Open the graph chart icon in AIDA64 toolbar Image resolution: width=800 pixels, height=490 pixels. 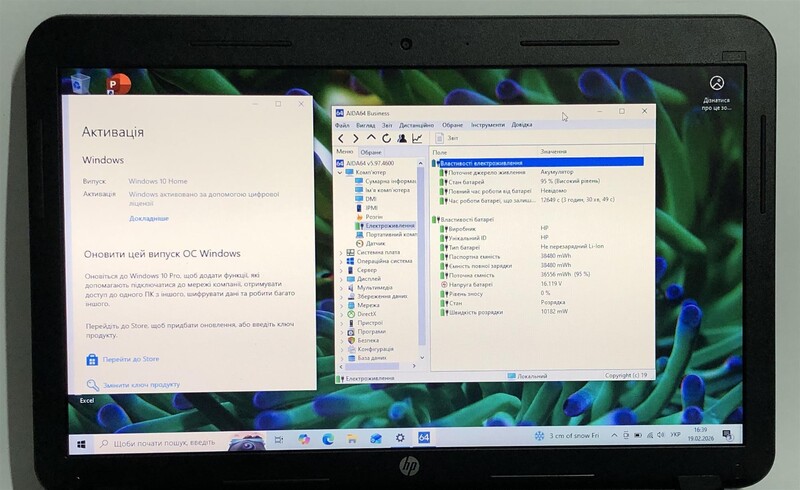(417, 138)
